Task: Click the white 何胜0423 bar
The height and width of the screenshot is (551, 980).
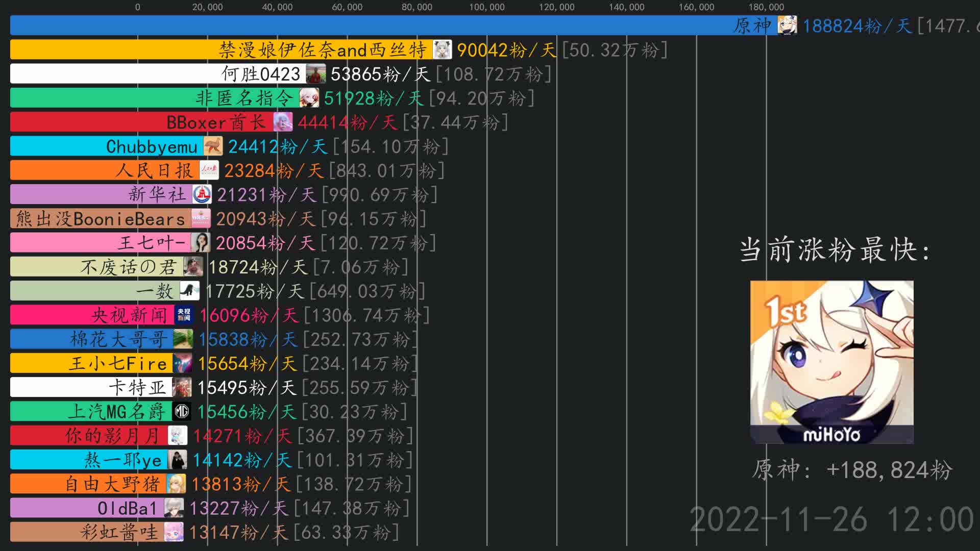Action: coord(158,74)
